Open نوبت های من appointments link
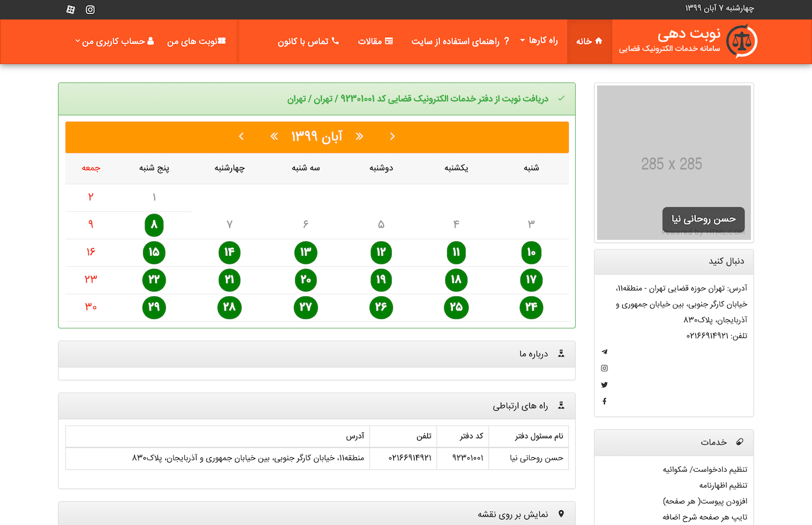Screen dimensions: 812x525 (x=196, y=42)
